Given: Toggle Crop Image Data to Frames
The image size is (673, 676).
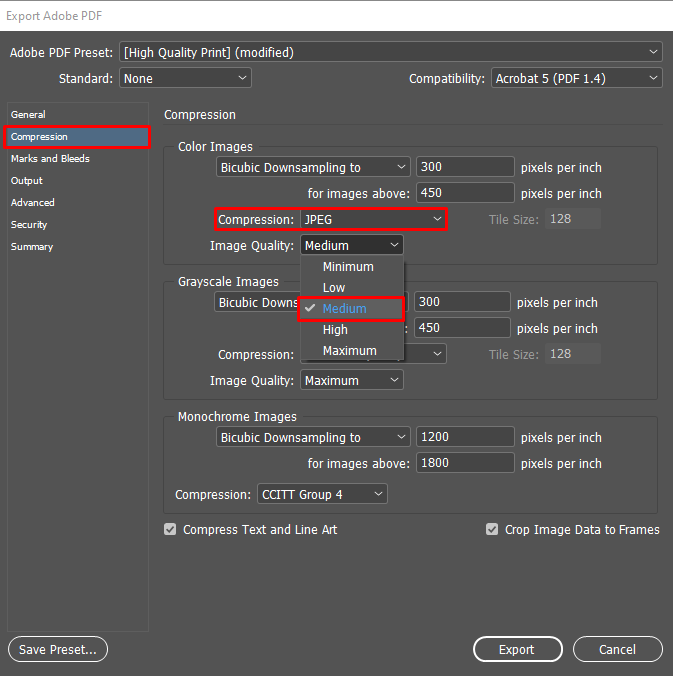Looking at the screenshot, I should pos(492,529).
